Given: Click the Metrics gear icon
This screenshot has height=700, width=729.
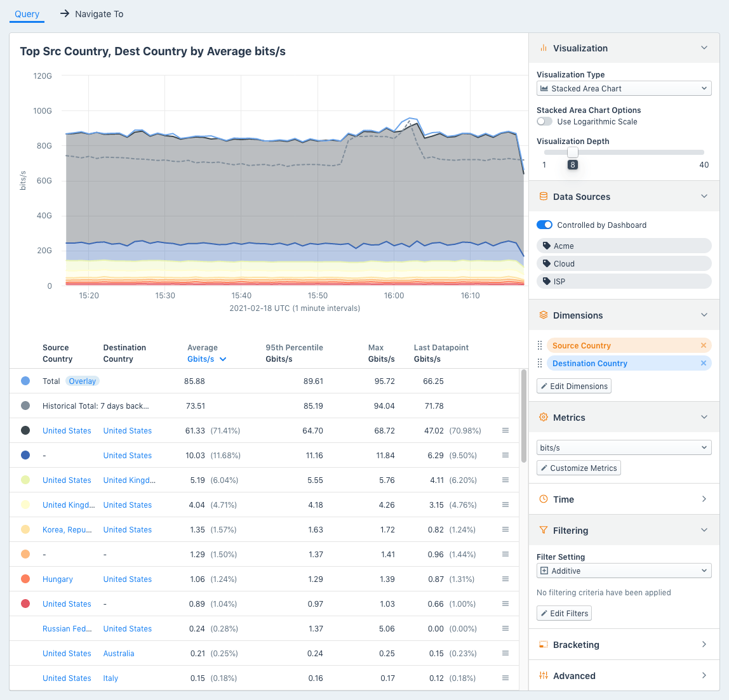Looking at the screenshot, I should [543, 417].
